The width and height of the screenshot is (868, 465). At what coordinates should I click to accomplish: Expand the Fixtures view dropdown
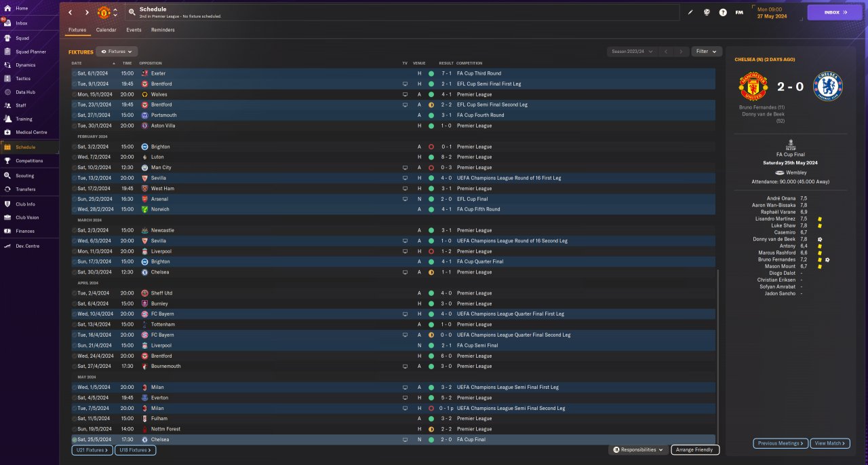pyautogui.click(x=117, y=52)
